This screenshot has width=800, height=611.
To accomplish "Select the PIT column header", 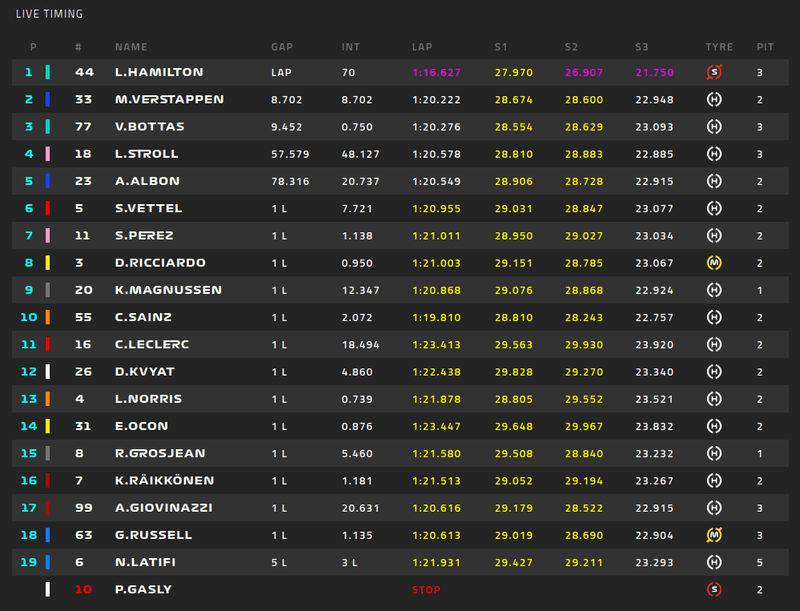I will click(x=765, y=47).
